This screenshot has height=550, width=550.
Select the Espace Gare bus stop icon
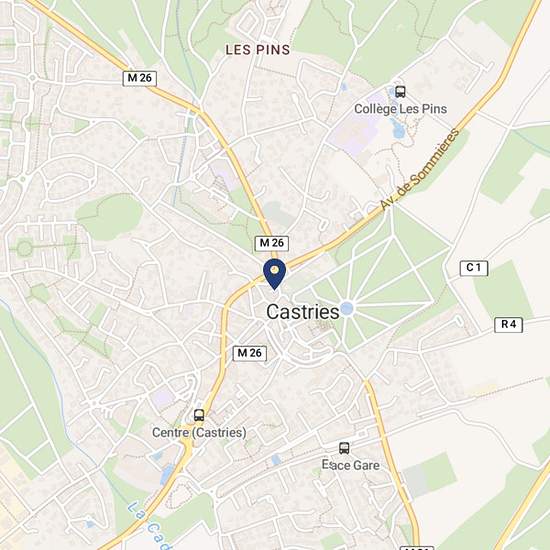[x=344, y=448]
